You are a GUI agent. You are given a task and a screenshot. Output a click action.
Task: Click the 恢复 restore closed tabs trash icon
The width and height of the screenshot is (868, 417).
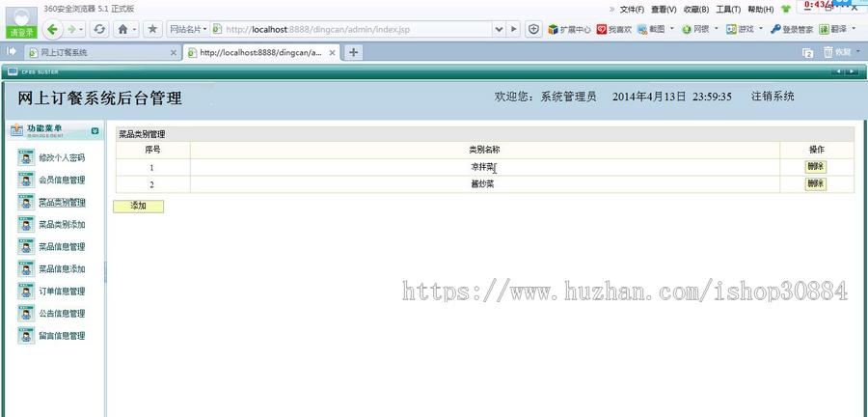(x=837, y=52)
